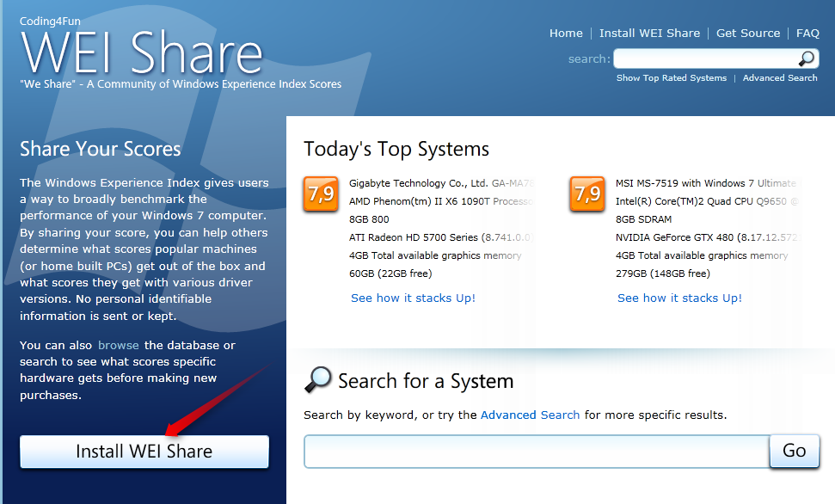
Task: Click Coding4Fun text above logo
Action: point(50,22)
